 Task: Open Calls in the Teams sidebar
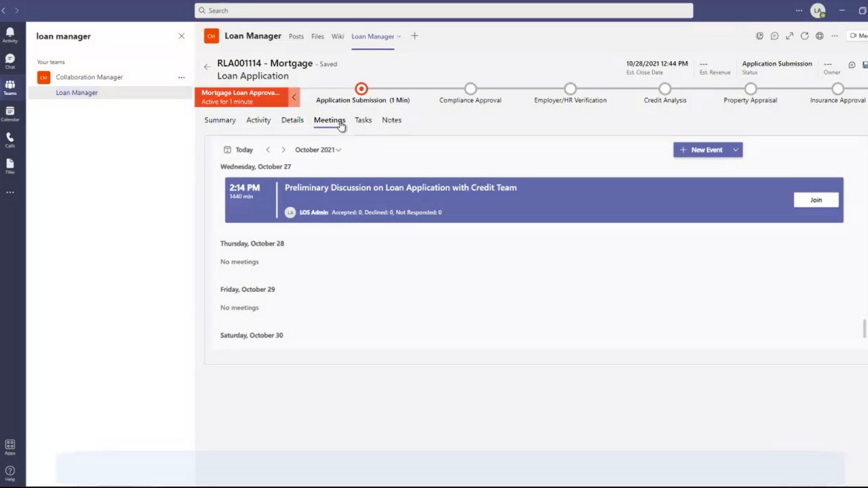9,140
